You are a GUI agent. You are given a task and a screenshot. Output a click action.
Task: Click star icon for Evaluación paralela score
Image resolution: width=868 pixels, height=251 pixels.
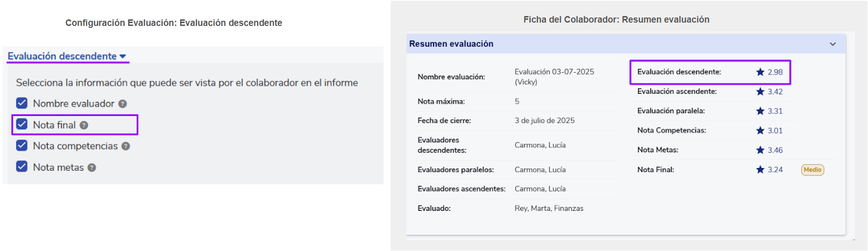click(760, 111)
